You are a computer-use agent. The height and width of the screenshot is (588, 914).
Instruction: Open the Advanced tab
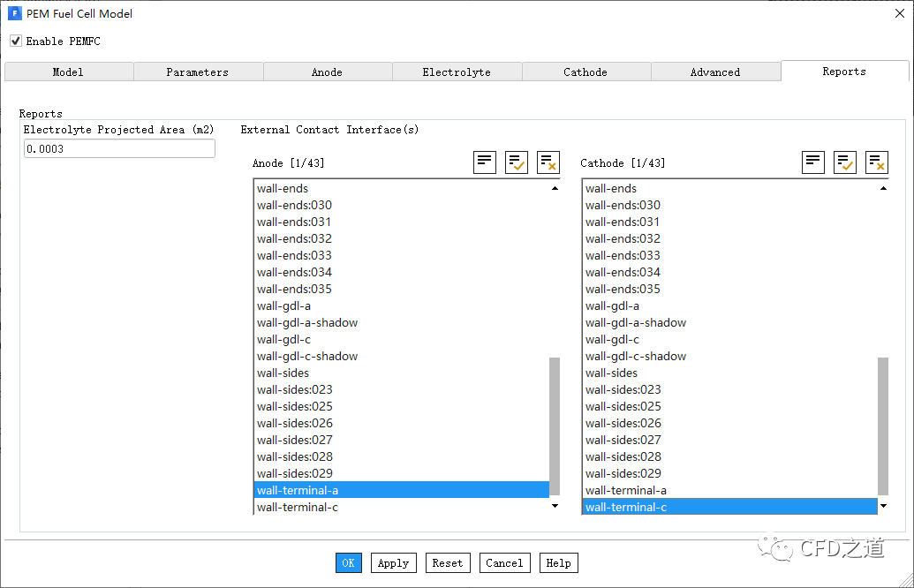(x=715, y=72)
